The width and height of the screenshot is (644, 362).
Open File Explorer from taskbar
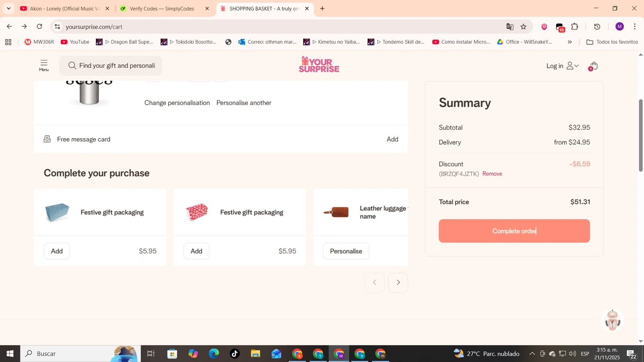pyautogui.click(x=255, y=354)
